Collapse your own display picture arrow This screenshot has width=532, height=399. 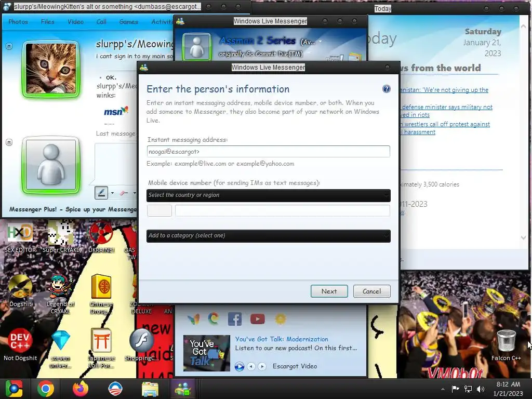tap(9, 142)
